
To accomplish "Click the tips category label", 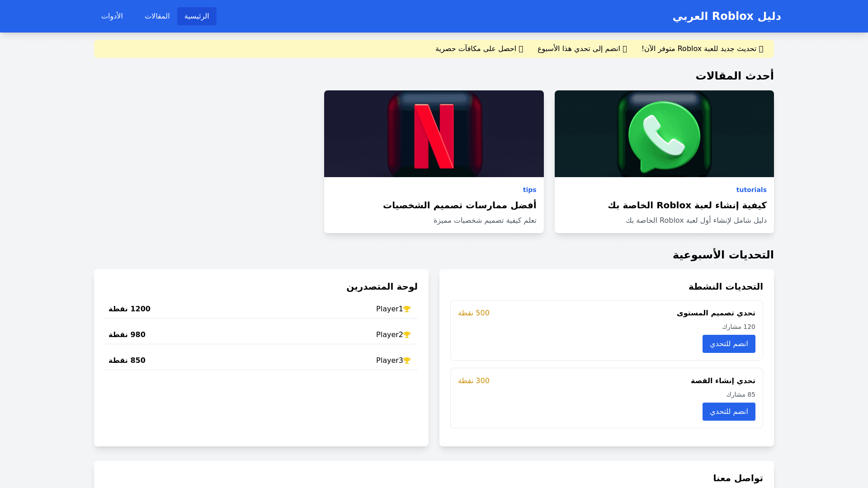I will click(x=529, y=190).
